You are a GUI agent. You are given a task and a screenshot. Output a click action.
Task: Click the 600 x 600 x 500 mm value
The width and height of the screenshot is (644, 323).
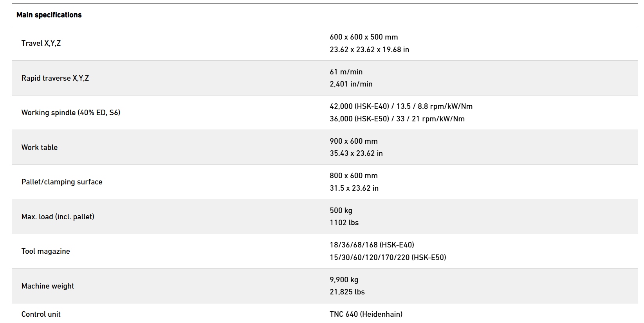(x=364, y=37)
